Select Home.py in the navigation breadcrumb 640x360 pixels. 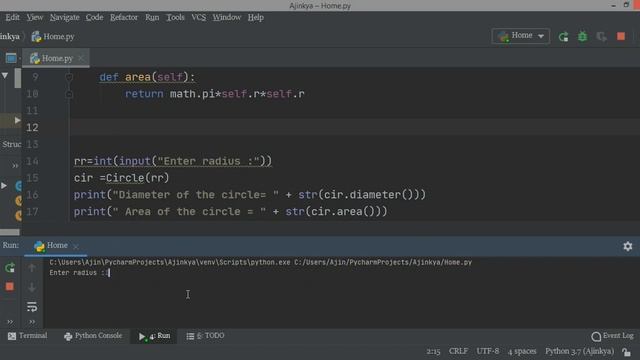pyautogui.click(x=53, y=37)
